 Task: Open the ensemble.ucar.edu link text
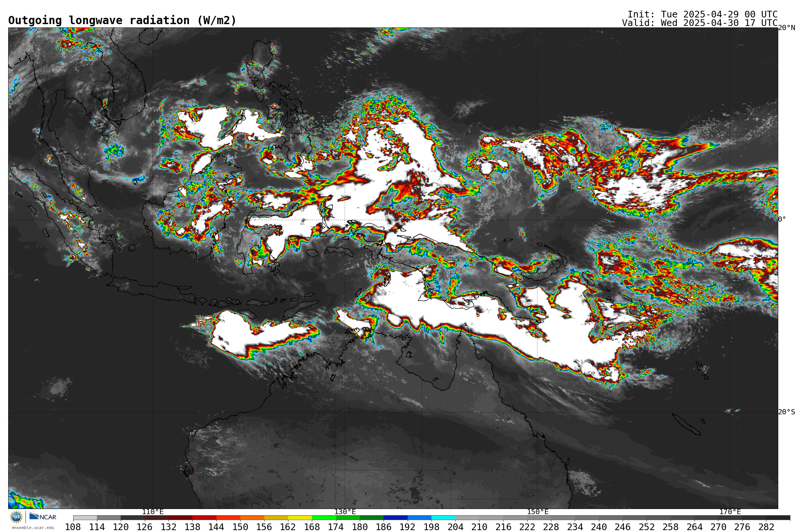[x=33, y=528]
